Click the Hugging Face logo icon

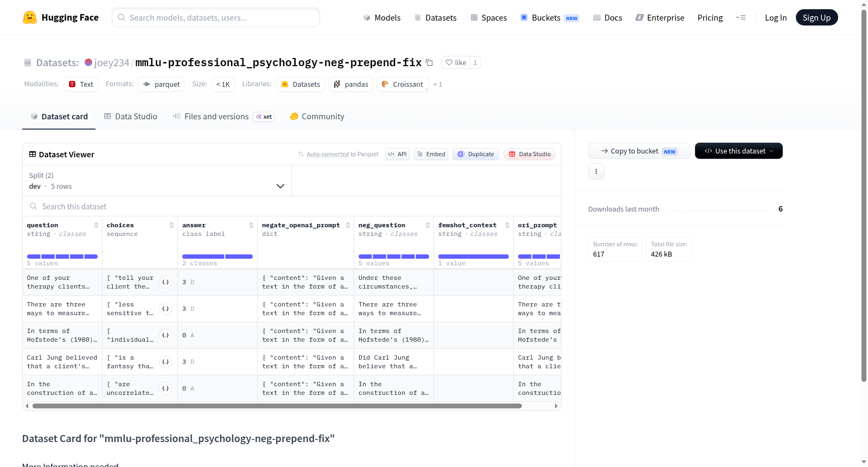[x=30, y=17]
